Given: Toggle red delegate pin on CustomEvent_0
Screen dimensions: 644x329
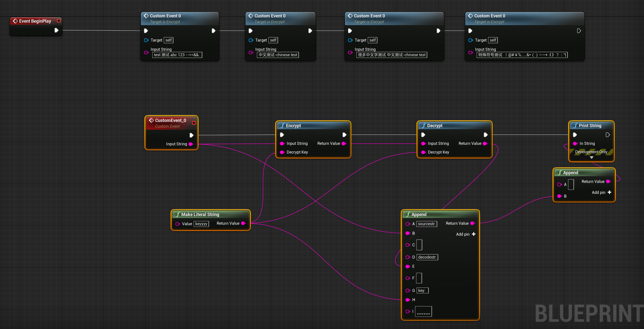Looking at the screenshot, I should click(194, 123).
